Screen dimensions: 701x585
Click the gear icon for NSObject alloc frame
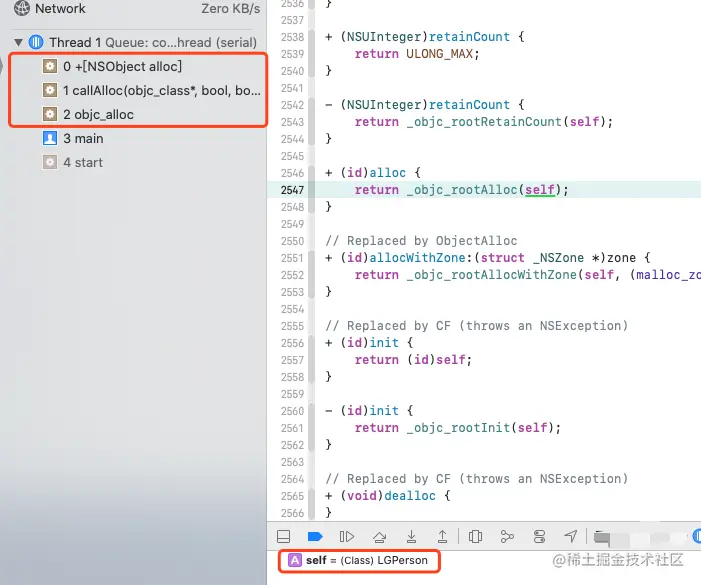tap(50, 66)
